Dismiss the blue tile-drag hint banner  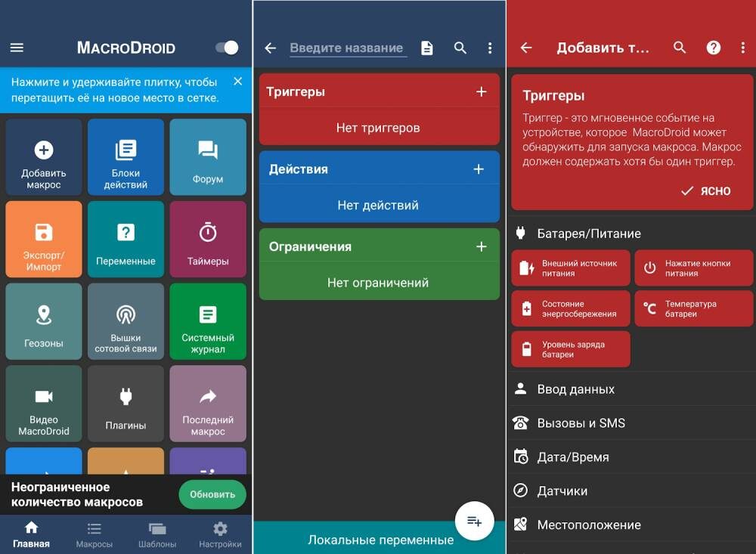point(237,82)
